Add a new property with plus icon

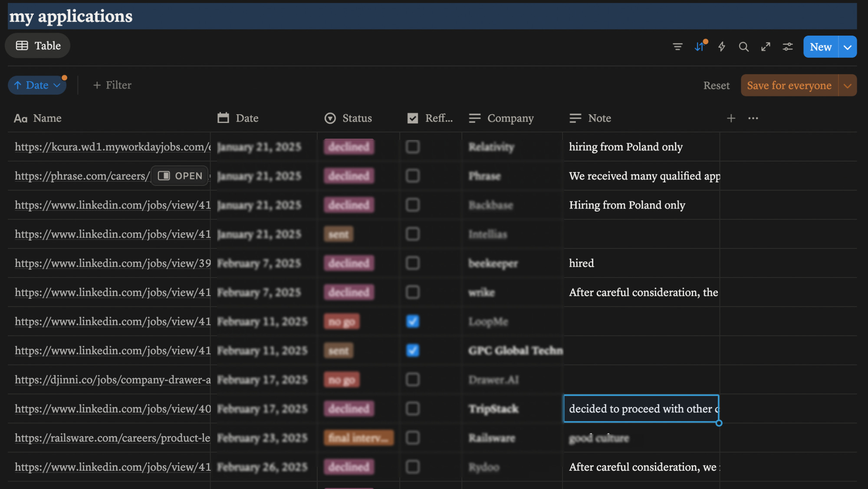click(731, 118)
